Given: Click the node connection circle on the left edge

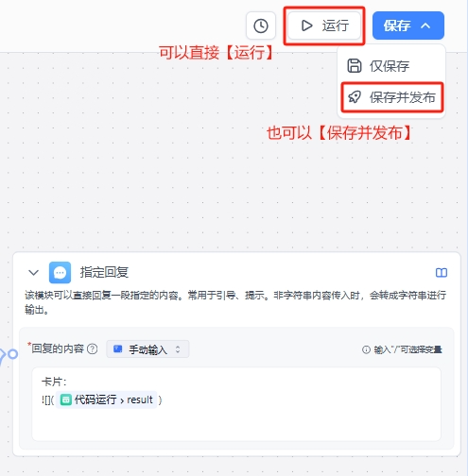Looking at the screenshot, I should coord(12,354).
